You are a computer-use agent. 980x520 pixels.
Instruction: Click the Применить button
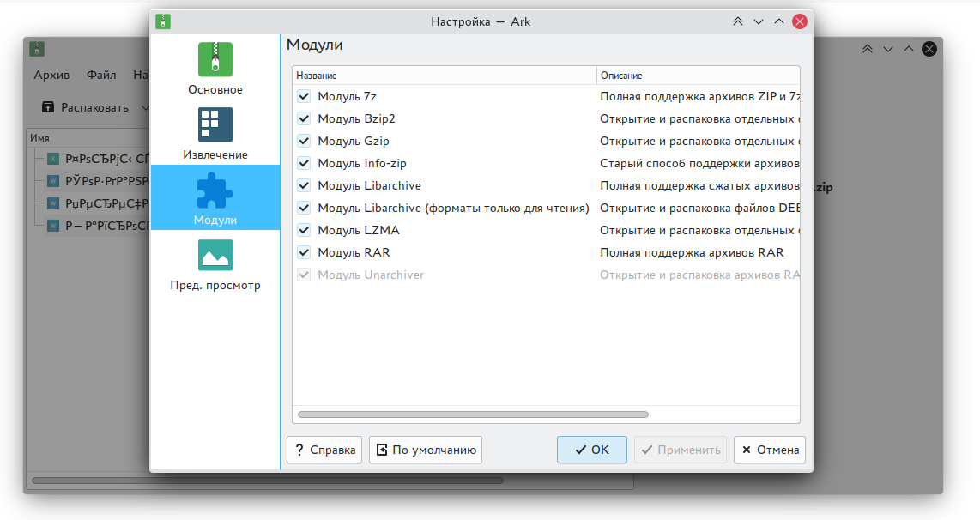coord(681,450)
